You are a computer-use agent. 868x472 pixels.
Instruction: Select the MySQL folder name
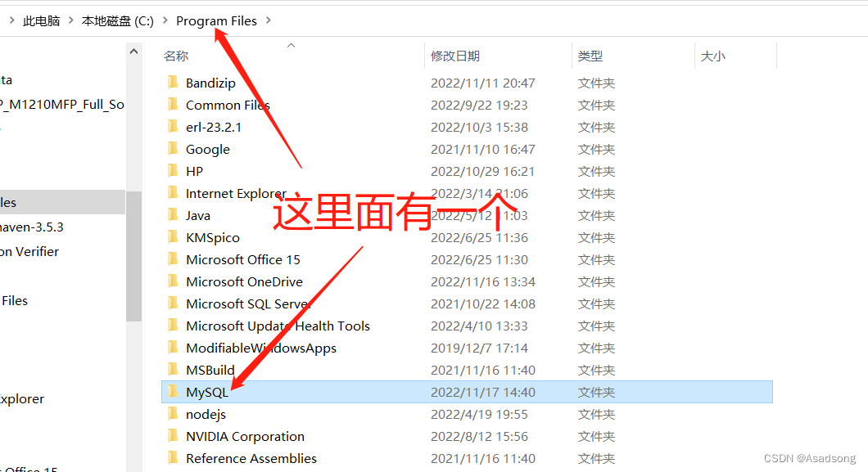point(207,393)
